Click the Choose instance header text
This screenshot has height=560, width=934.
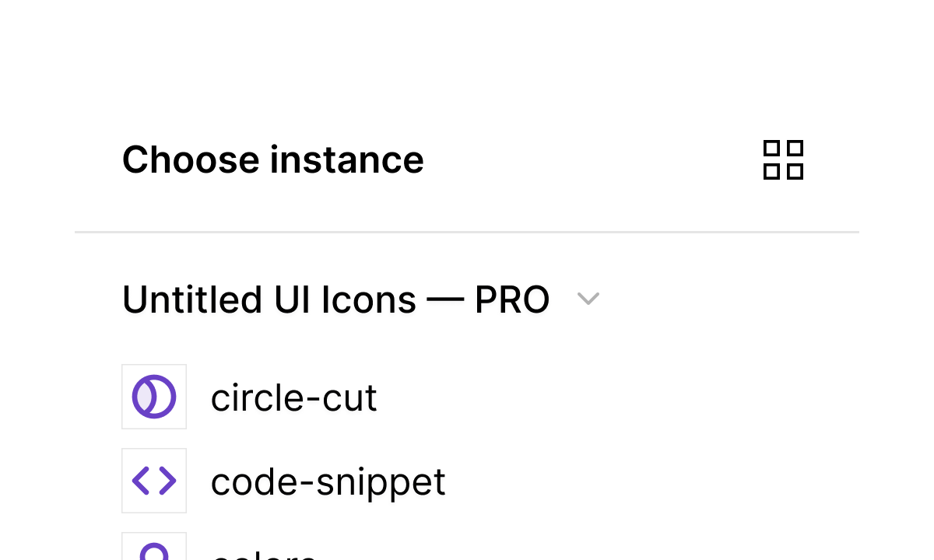(273, 159)
